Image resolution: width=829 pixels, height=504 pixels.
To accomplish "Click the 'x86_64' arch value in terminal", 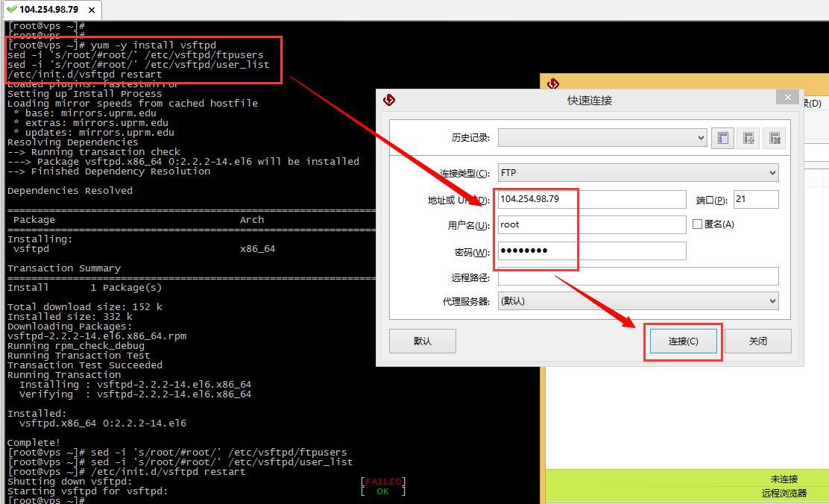I will click(x=257, y=248).
